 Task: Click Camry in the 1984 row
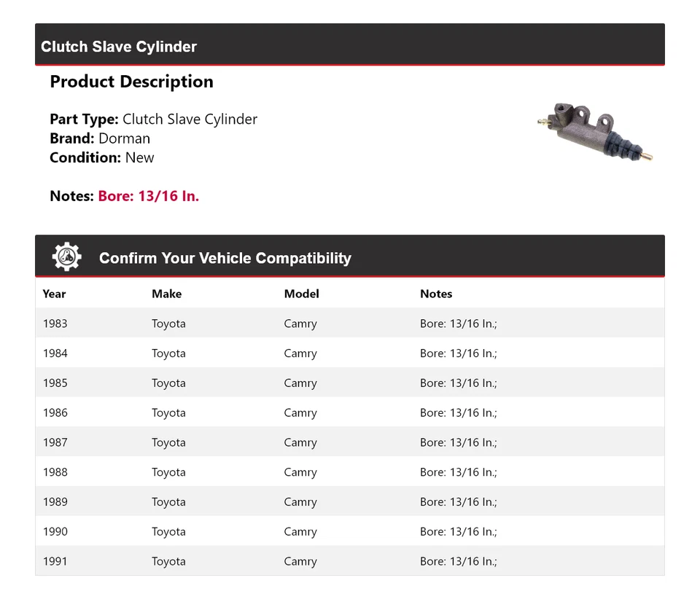click(300, 353)
